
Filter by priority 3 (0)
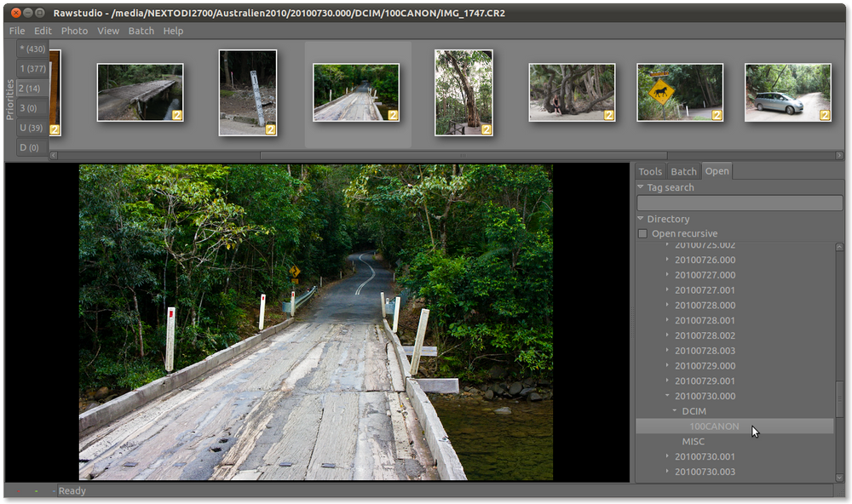(x=31, y=107)
